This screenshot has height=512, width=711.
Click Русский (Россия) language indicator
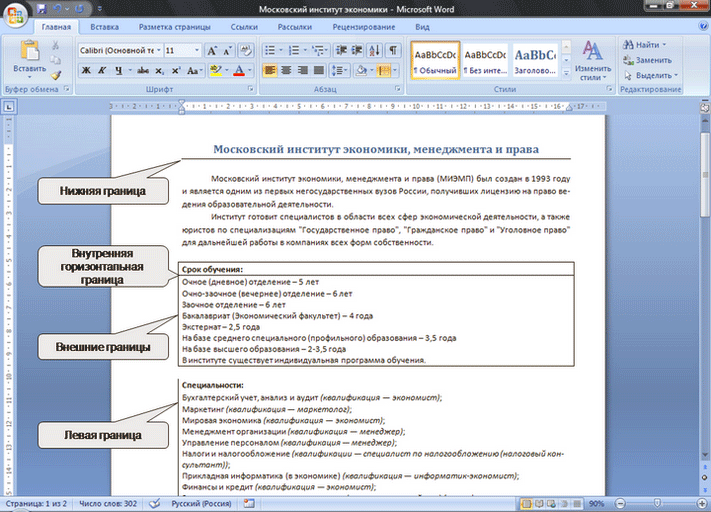(x=201, y=503)
